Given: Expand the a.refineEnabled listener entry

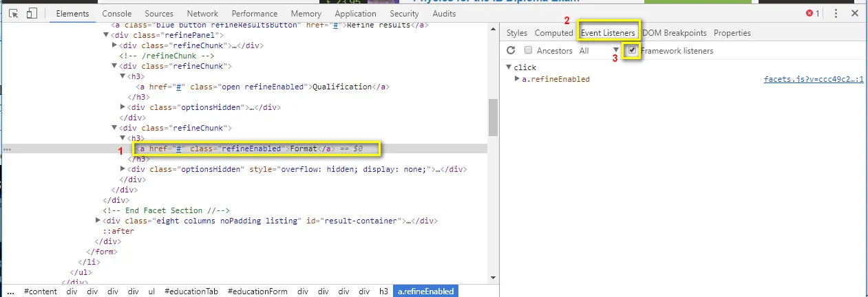Looking at the screenshot, I should coord(518,79).
